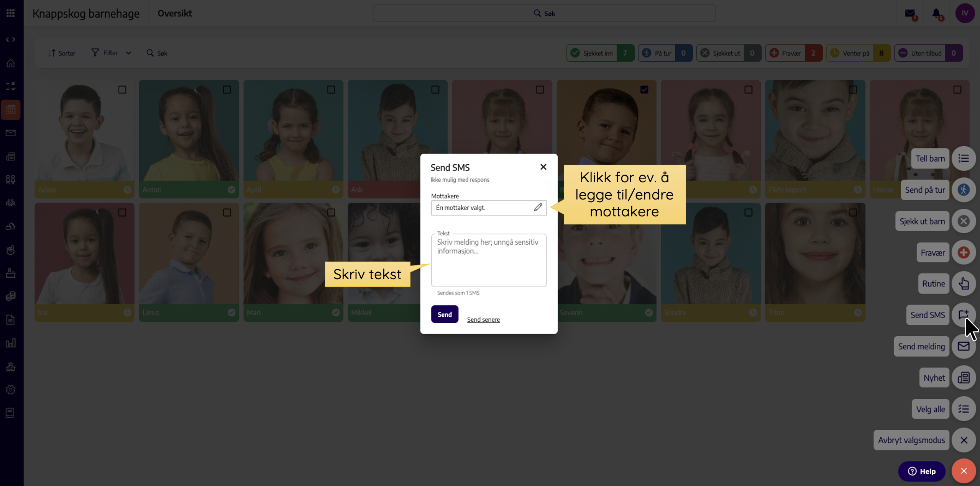
Task: Tick the checkbox on Sondre's card
Action: pyautogui.click(x=749, y=213)
